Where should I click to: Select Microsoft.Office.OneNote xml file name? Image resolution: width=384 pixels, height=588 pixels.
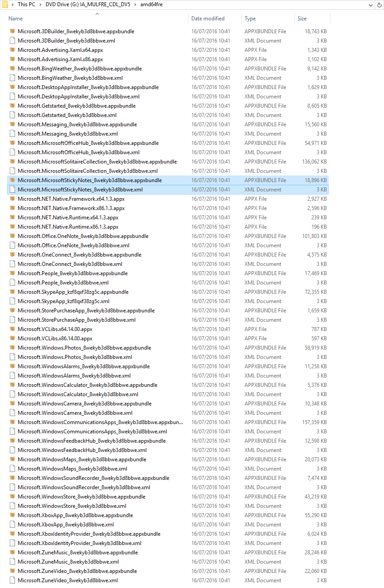74,245
